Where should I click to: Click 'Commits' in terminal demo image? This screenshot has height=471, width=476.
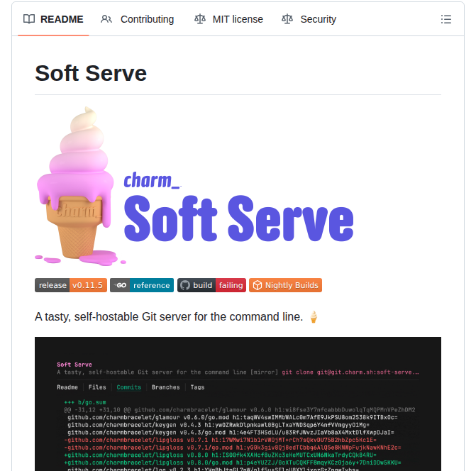tap(128, 387)
